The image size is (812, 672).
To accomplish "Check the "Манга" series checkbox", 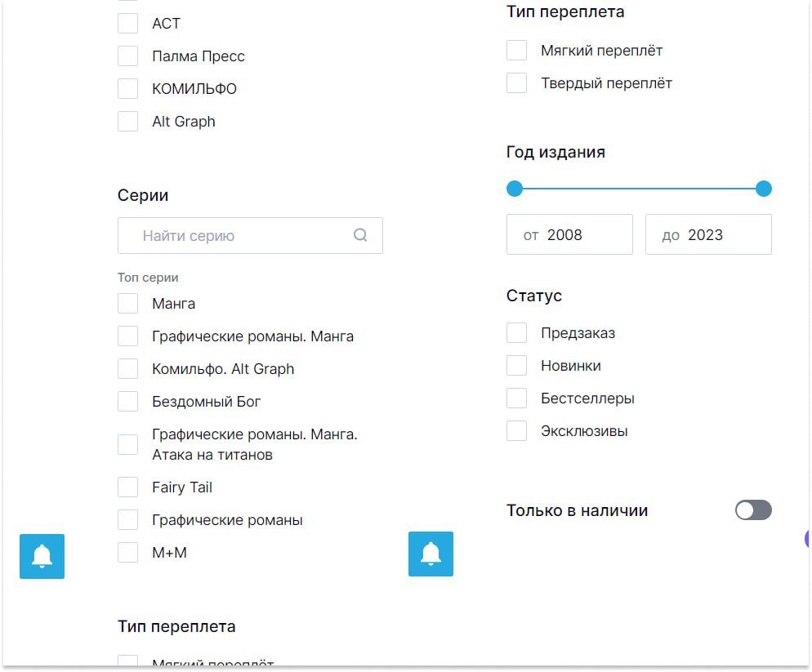I will pyautogui.click(x=128, y=304).
